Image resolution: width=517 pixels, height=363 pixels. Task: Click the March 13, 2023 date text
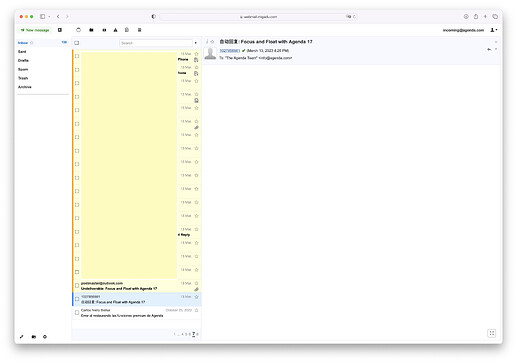pyautogui.click(x=268, y=51)
